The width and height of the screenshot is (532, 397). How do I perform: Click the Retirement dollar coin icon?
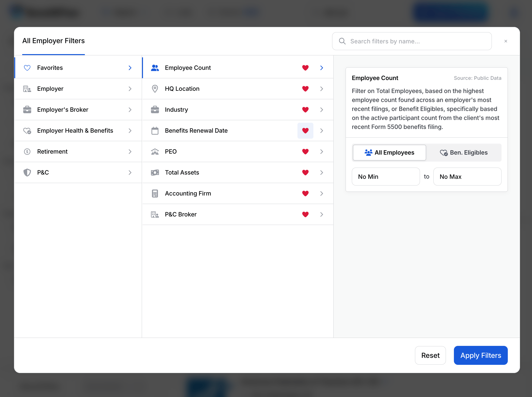click(27, 152)
